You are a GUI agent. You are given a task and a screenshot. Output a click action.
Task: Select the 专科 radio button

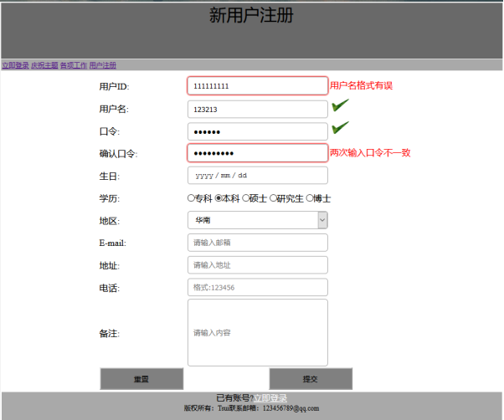click(x=191, y=198)
